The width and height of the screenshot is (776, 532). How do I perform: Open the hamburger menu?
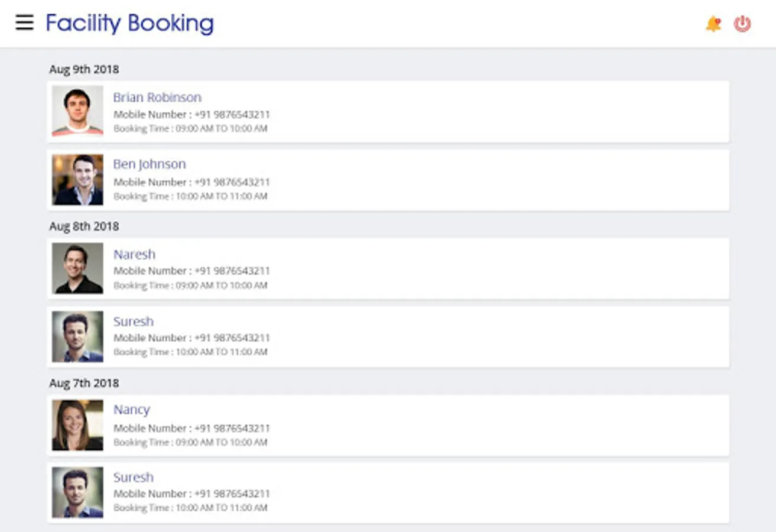tap(24, 22)
